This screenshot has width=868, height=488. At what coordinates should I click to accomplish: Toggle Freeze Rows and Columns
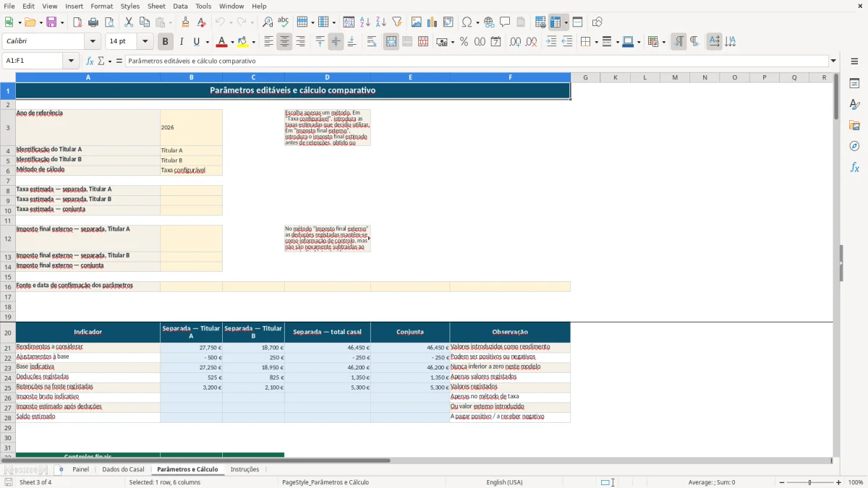pos(556,22)
